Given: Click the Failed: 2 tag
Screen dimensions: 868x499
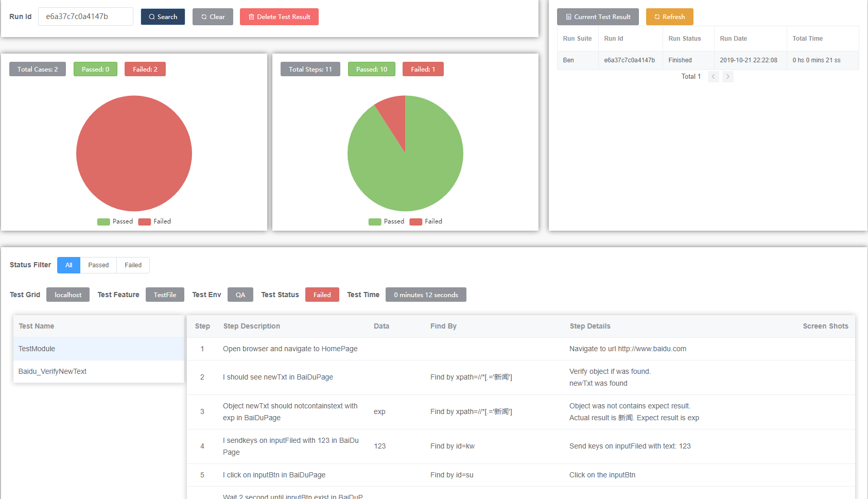Looking at the screenshot, I should [x=145, y=69].
